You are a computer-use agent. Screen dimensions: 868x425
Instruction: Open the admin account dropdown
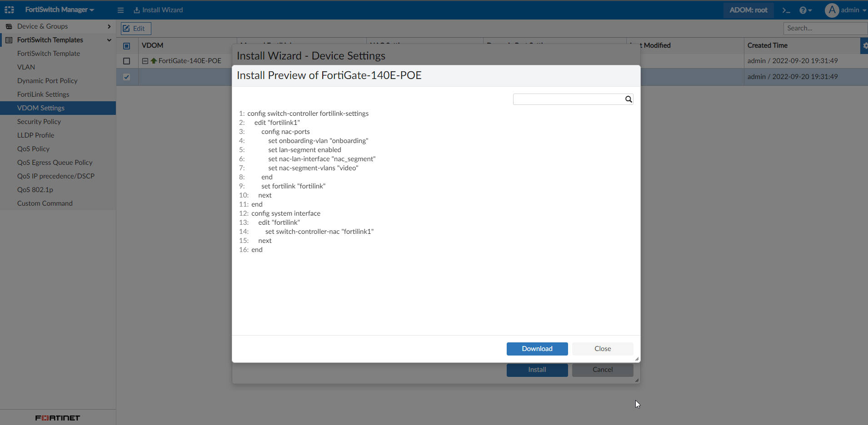[853, 10]
